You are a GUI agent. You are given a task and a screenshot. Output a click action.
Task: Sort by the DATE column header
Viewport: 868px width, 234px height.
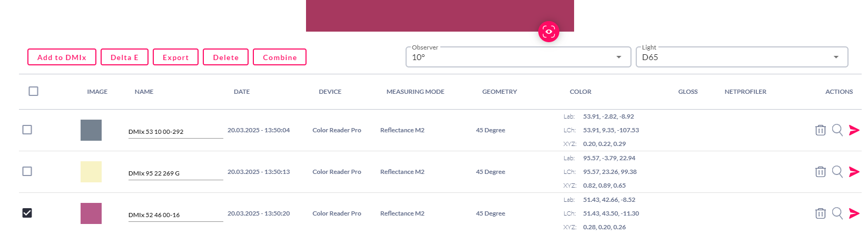[242, 92]
